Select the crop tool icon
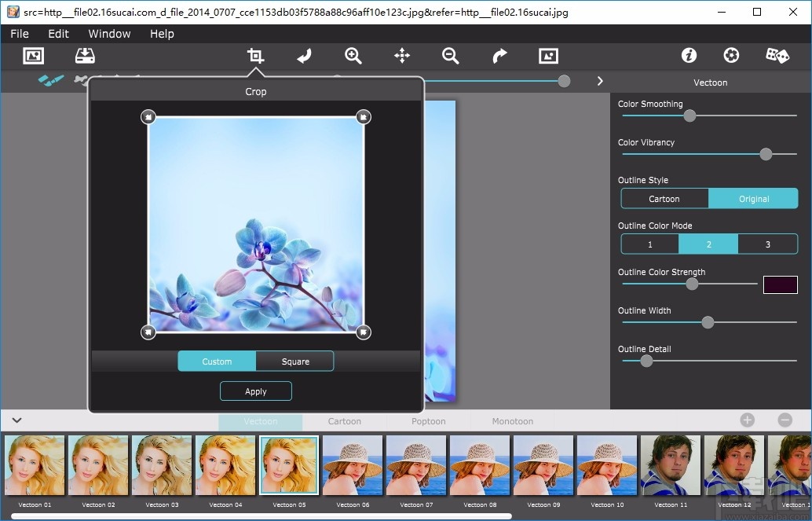 [255, 56]
